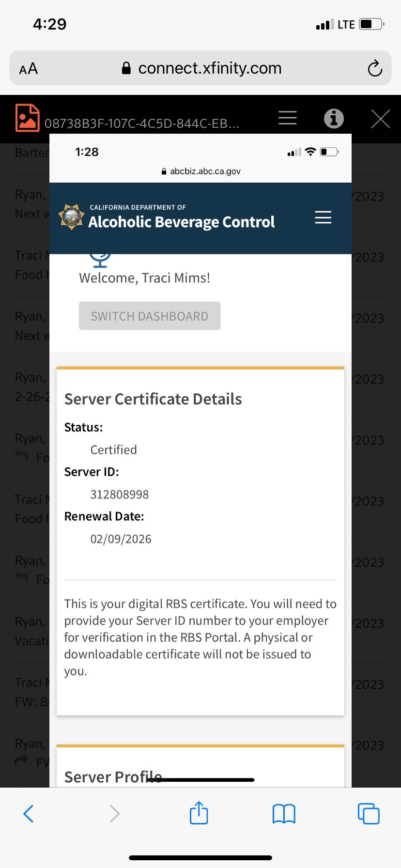Show attachment info with the i icon
Image resolution: width=401 pixels, height=868 pixels.
334,118
